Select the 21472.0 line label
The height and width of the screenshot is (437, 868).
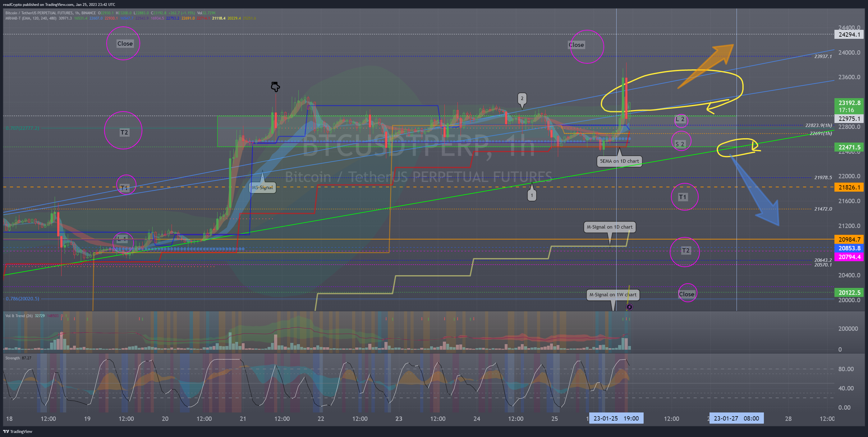823,209
